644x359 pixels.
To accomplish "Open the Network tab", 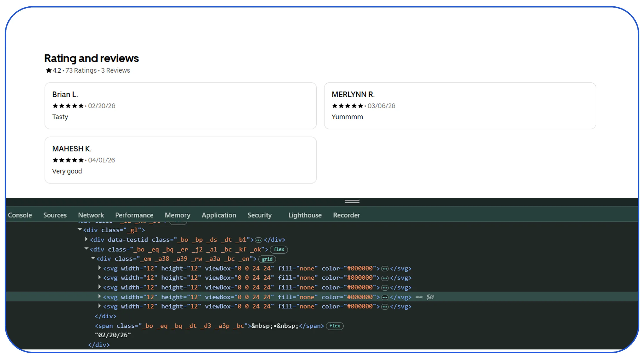I will tap(91, 215).
